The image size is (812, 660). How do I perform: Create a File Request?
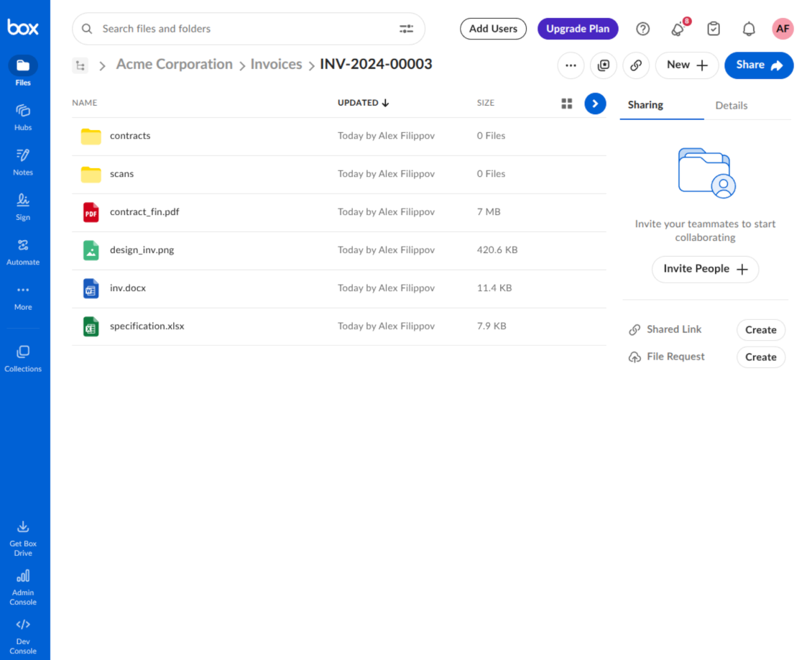tap(761, 357)
